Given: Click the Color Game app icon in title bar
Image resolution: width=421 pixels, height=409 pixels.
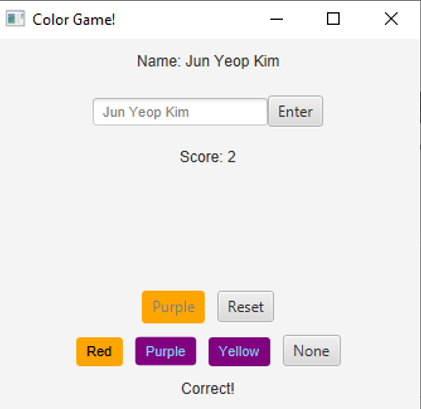Looking at the screenshot, I should tap(15, 19).
